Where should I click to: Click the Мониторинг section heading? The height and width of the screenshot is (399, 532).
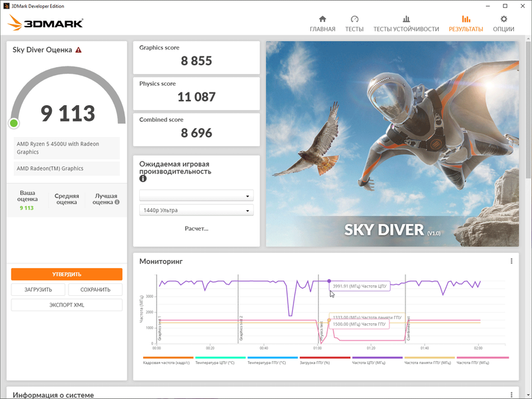click(x=161, y=261)
